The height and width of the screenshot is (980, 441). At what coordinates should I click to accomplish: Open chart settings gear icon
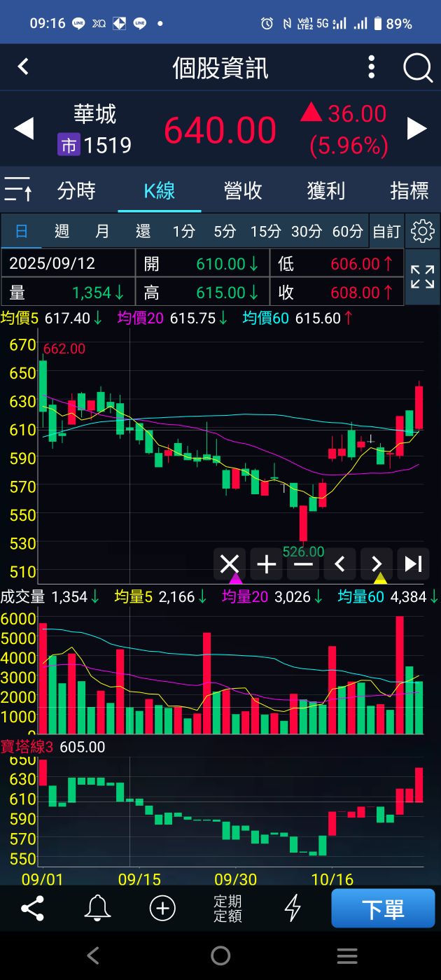[x=422, y=231]
